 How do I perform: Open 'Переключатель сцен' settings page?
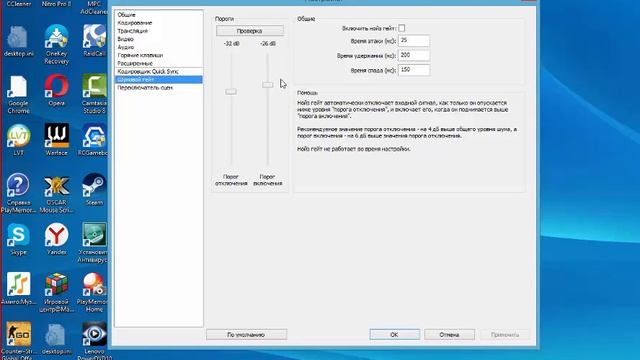click(x=158, y=88)
